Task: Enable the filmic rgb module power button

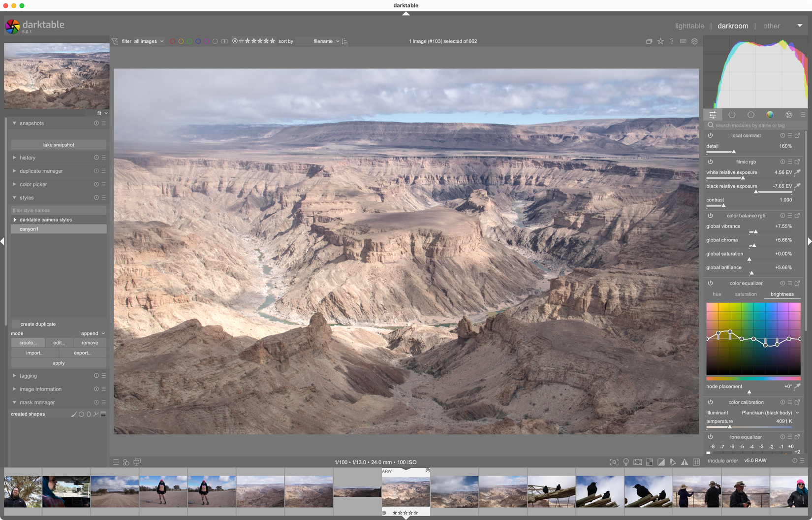Action: [710, 162]
